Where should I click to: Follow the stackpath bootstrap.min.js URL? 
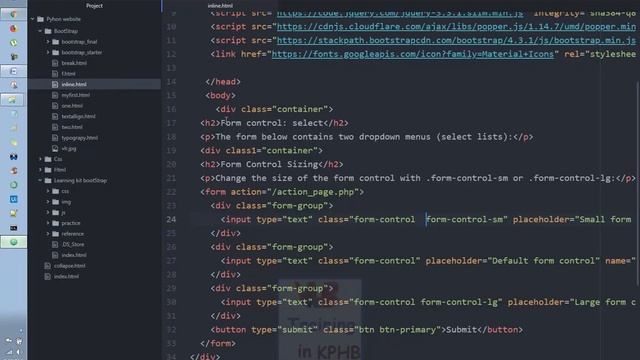click(x=456, y=40)
